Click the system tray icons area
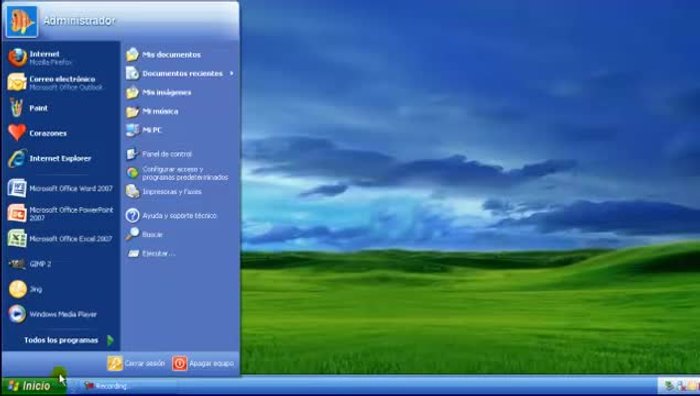This screenshot has height=396, width=700. [680, 386]
